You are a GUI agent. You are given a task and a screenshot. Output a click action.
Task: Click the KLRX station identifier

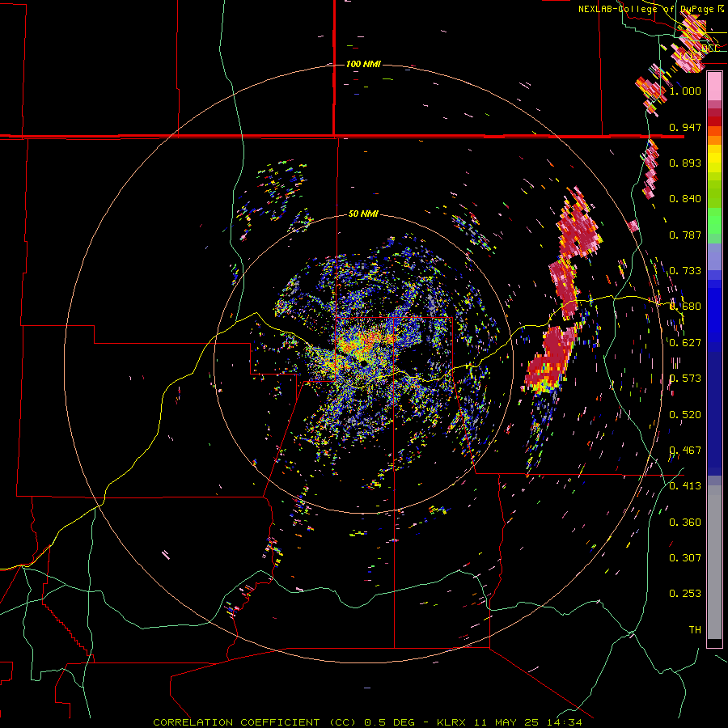(451, 722)
